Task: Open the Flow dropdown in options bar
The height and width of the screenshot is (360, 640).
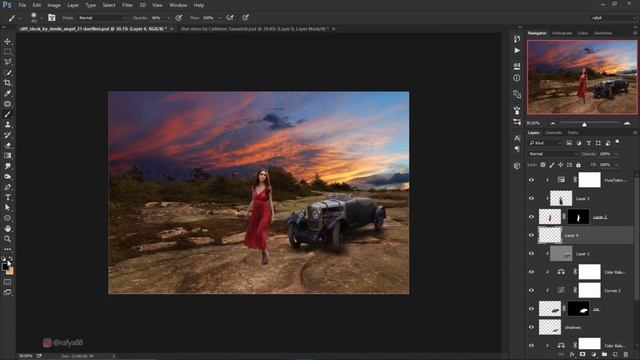Action: tap(220, 18)
